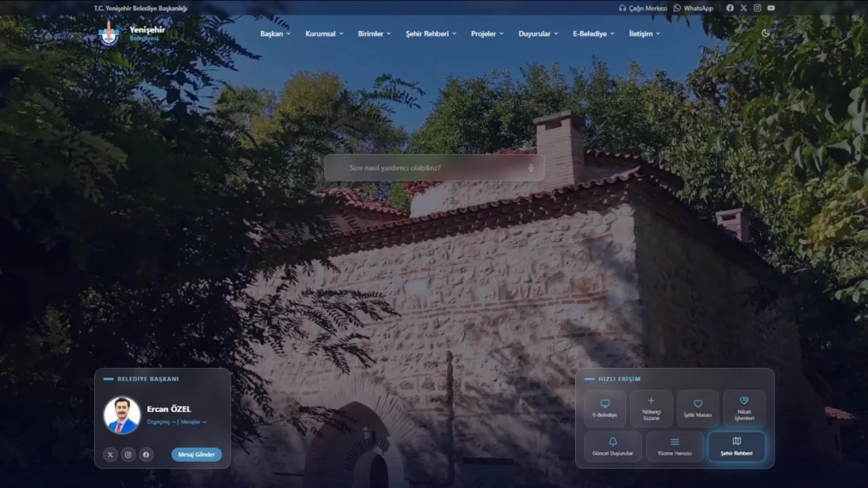This screenshot has height=488, width=868.
Task: Expand the Kurumsal menu
Action: pos(324,33)
